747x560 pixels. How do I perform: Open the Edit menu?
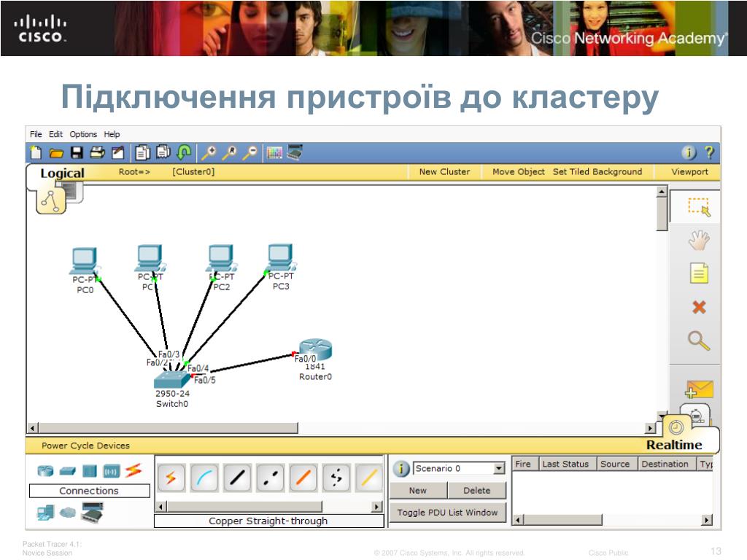pos(55,134)
